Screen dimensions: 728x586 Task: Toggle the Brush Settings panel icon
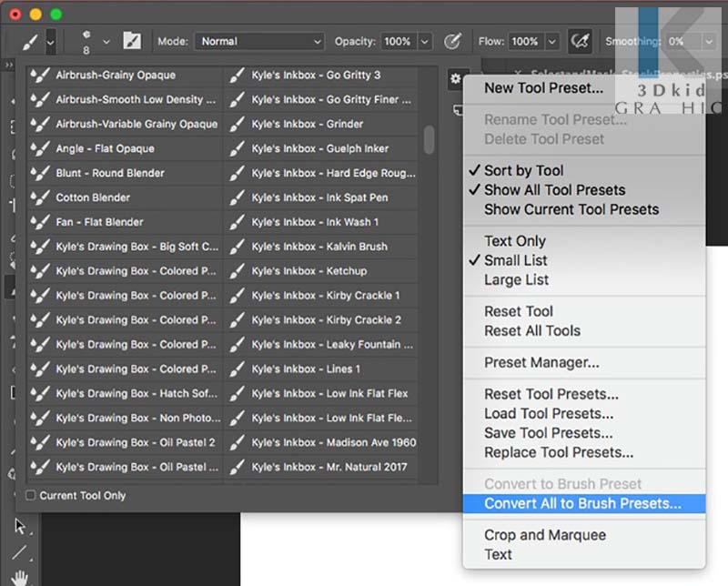point(132,41)
